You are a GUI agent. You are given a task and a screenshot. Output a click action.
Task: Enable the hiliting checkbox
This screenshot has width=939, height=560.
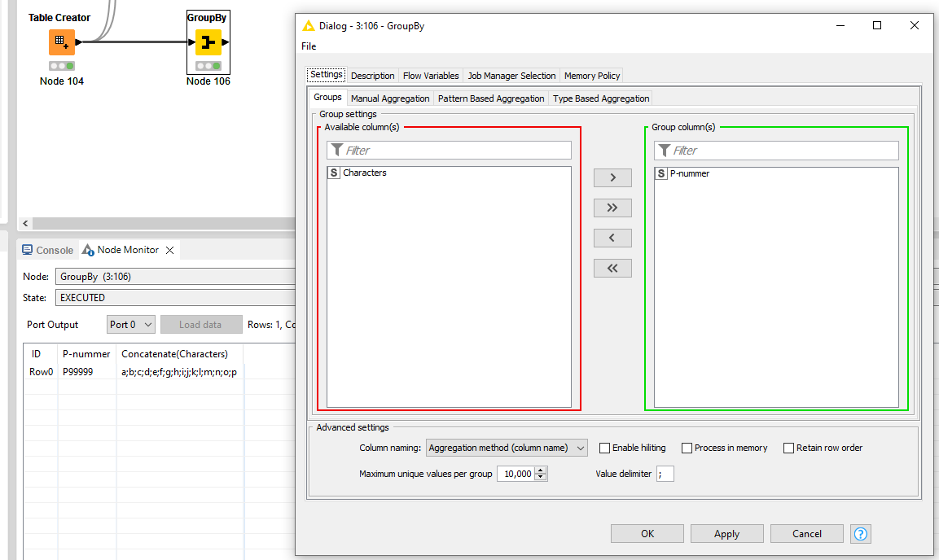coord(604,448)
